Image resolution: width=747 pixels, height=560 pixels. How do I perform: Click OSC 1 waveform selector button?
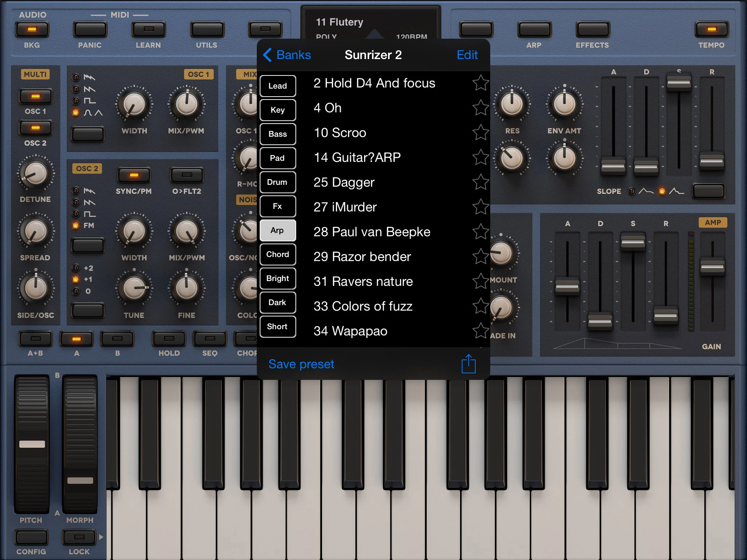pos(88,134)
